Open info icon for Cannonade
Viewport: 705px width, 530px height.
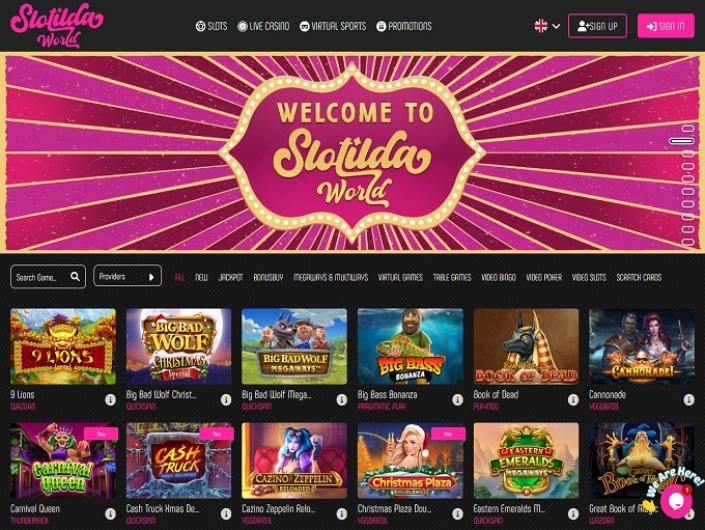[689, 399]
